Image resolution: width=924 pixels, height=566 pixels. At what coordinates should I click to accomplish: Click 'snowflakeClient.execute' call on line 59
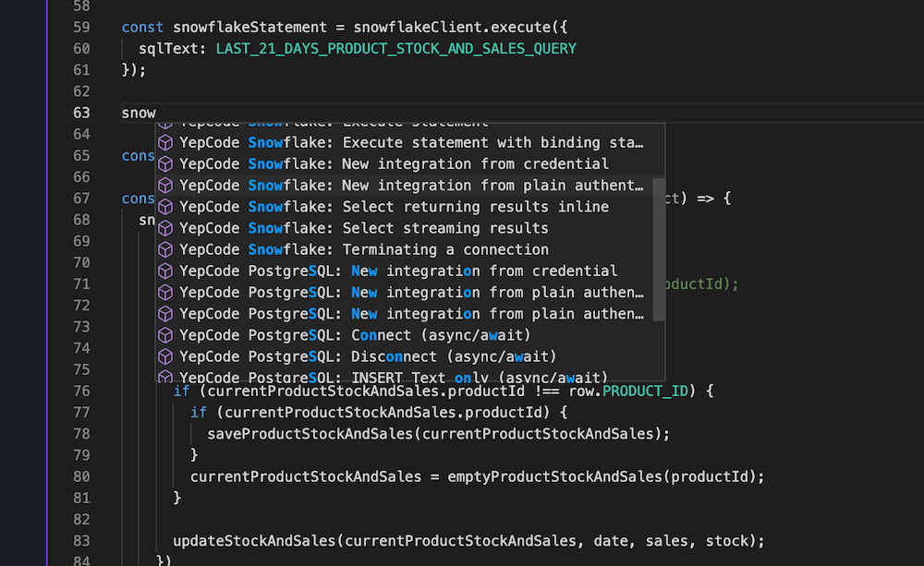tap(452, 27)
